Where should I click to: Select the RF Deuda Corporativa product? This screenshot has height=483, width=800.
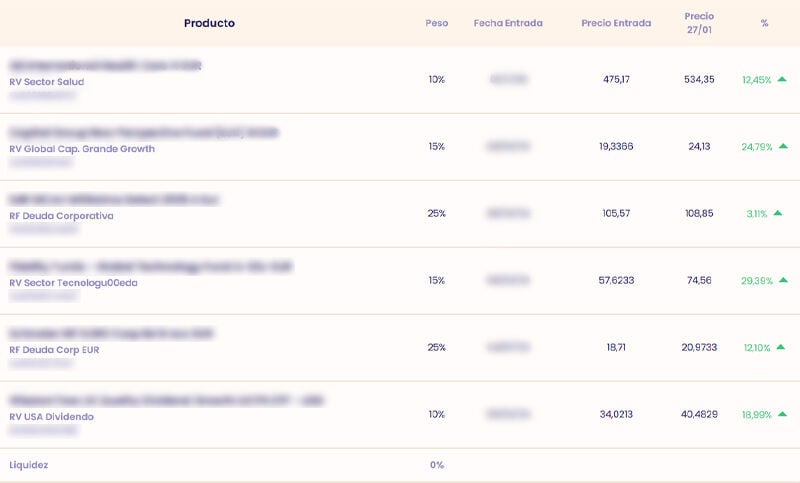(61, 216)
